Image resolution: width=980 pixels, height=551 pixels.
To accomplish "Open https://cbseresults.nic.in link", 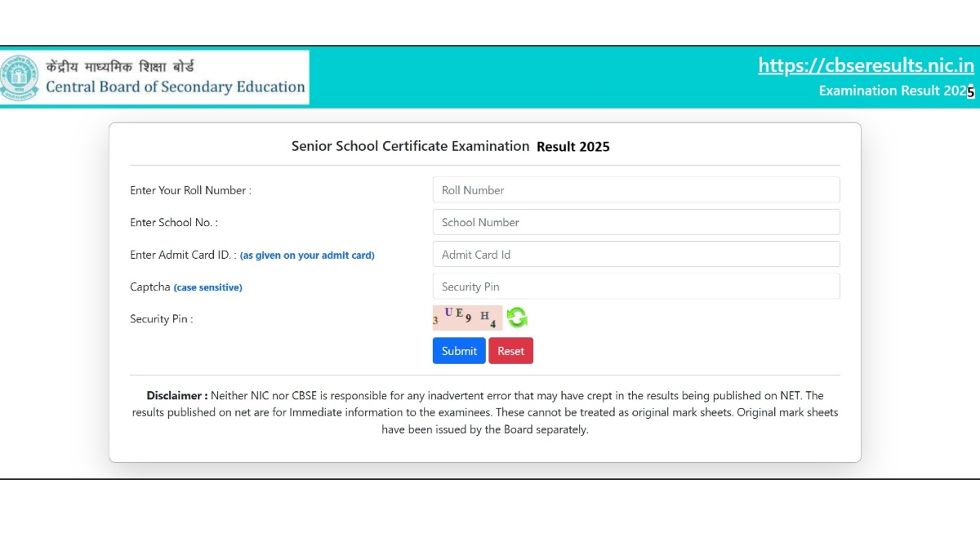I will [x=866, y=65].
